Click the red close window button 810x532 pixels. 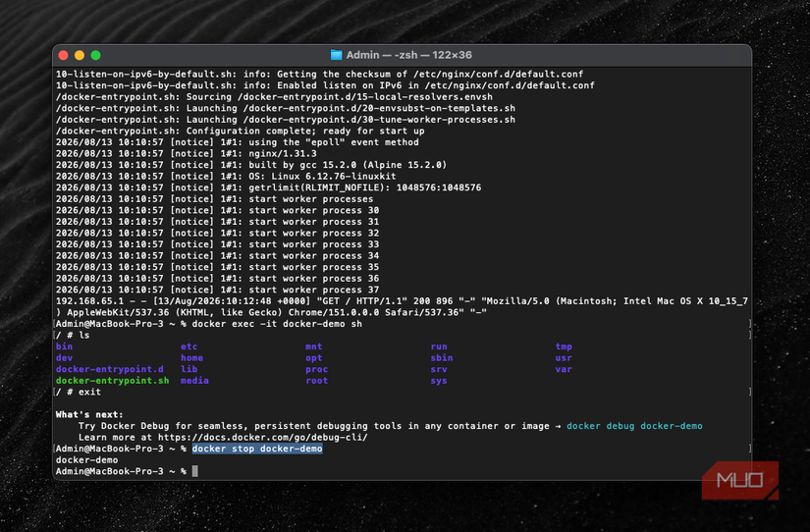pyautogui.click(x=63, y=55)
